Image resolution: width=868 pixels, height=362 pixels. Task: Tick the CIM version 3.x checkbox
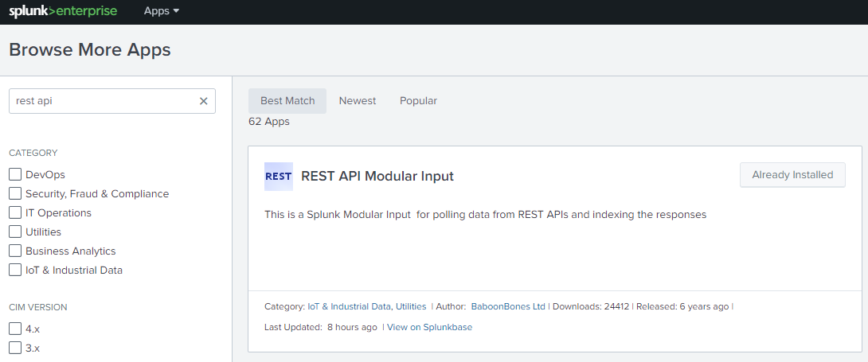coord(15,348)
